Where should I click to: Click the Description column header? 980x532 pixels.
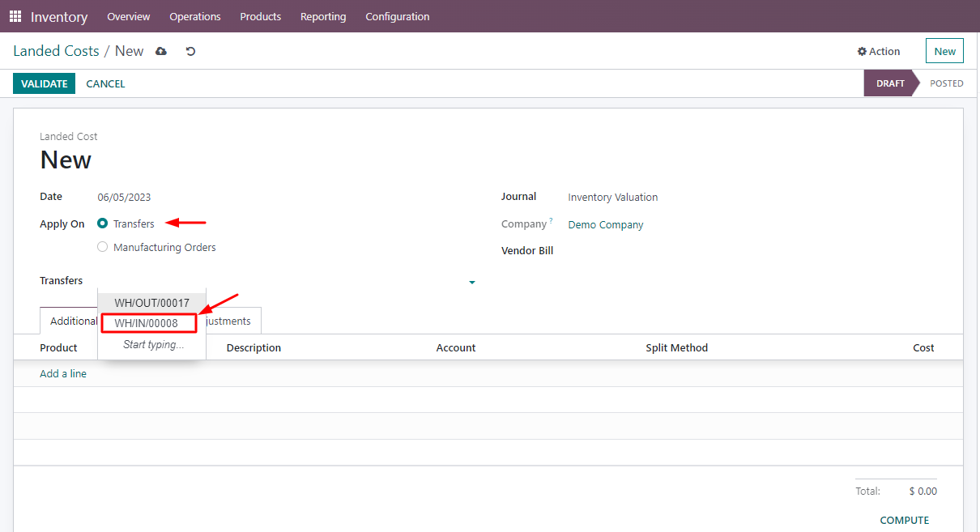coord(254,347)
